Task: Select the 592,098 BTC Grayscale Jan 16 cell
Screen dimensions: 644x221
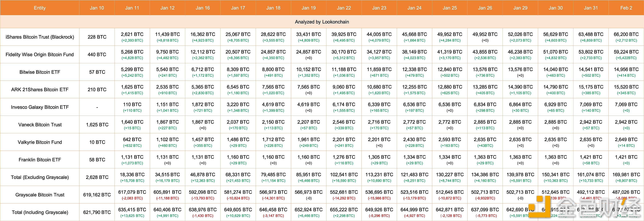Action: pyautogui.click(x=203, y=195)
